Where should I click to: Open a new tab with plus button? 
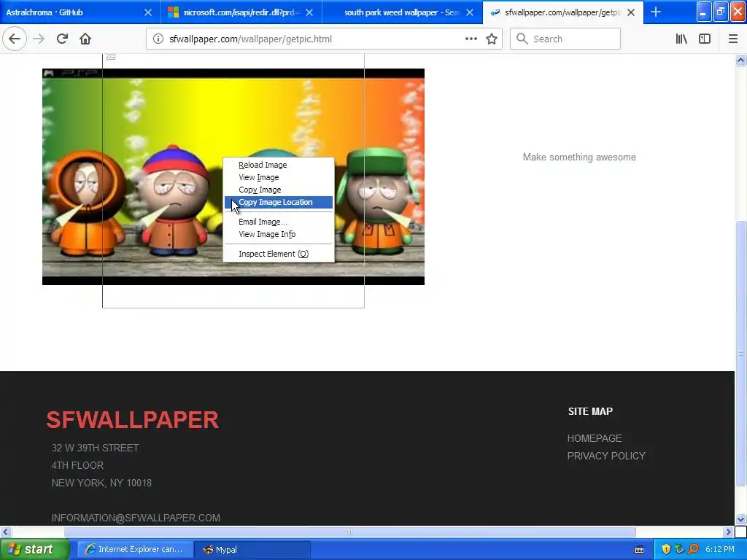coord(656,12)
